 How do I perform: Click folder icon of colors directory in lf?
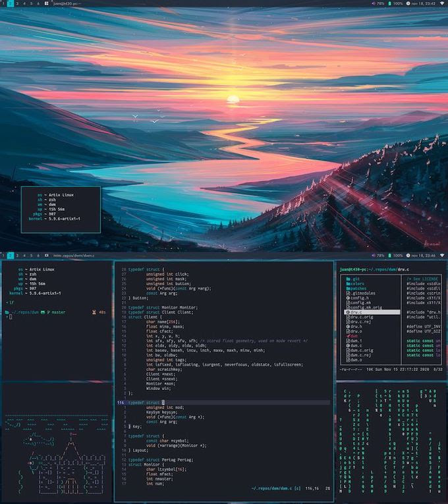coord(349,284)
